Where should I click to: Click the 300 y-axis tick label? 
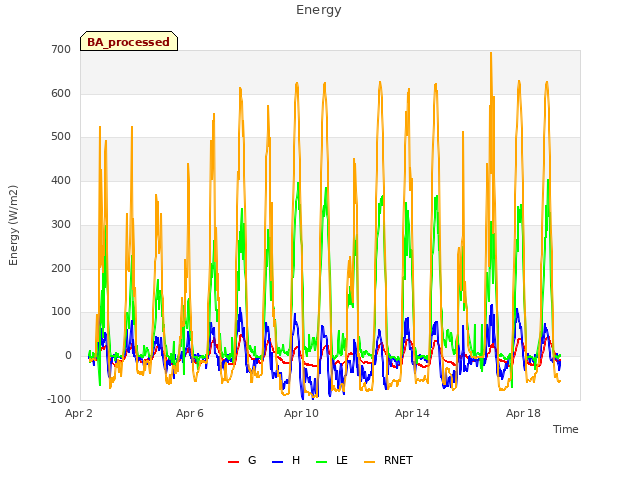[x=61, y=224]
